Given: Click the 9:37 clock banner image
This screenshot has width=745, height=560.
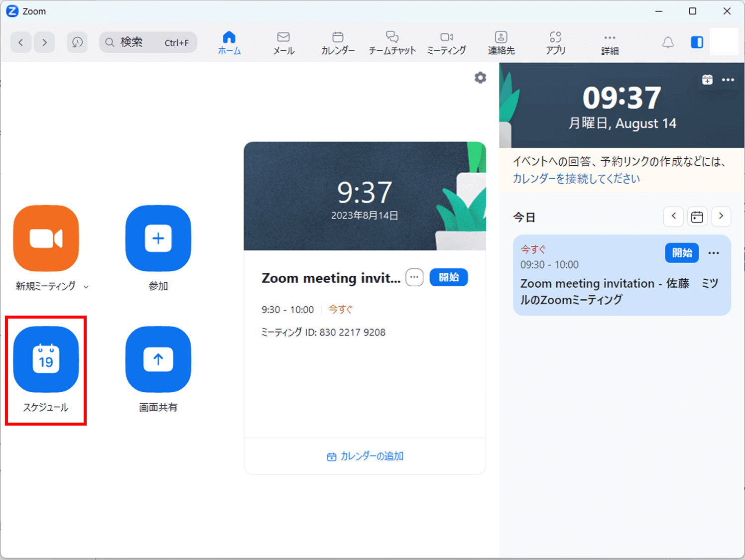Looking at the screenshot, I should [365, 196].
